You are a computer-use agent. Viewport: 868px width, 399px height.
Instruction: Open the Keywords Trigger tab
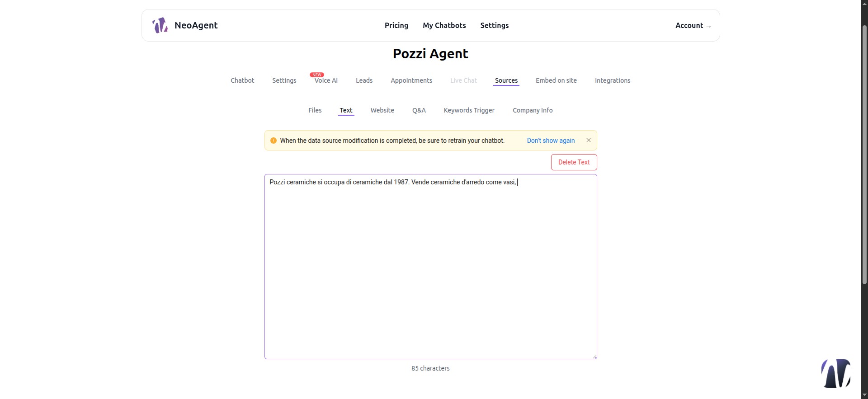point(469,110)
